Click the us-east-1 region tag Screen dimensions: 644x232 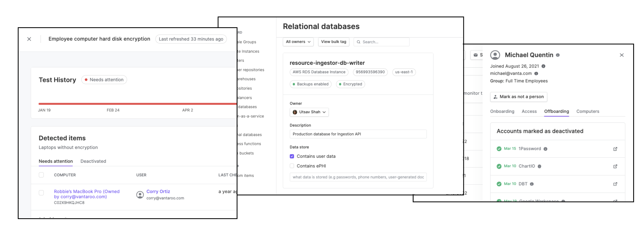pos(404,72)
